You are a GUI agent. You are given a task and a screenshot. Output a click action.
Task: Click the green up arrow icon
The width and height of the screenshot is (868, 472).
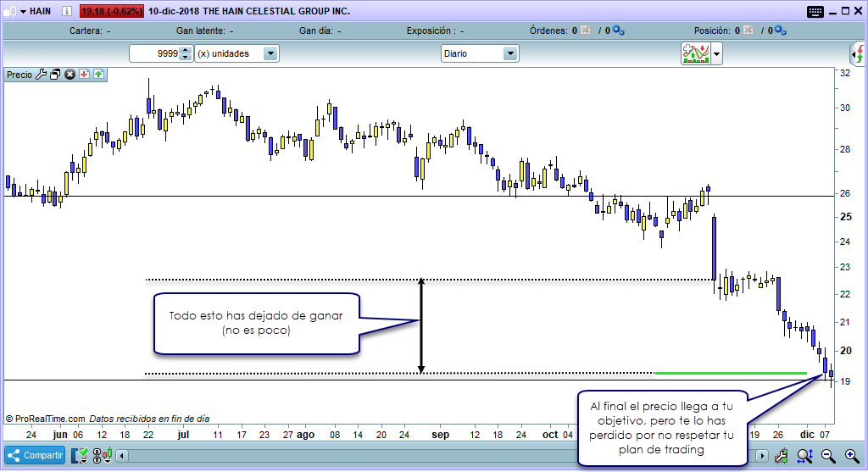pos(98,75)
